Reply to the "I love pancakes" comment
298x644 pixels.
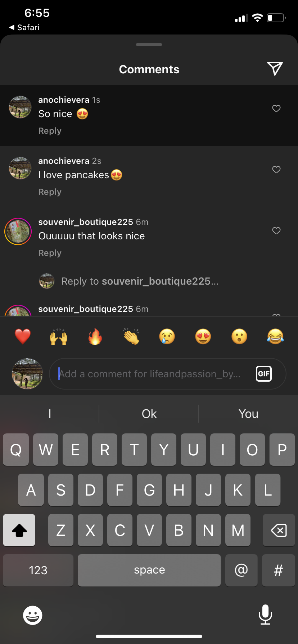pyautogui.click(x=50, y=192)
